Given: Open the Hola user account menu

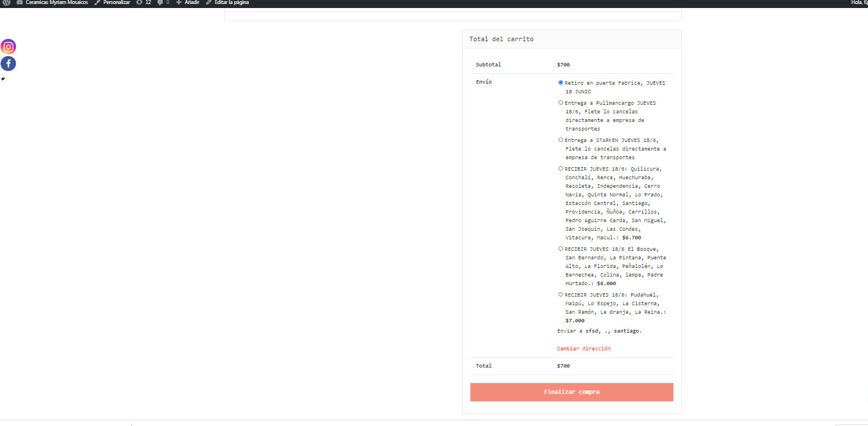Looking at the screenshot, I should pyautogui.click(x=859, y=3).
